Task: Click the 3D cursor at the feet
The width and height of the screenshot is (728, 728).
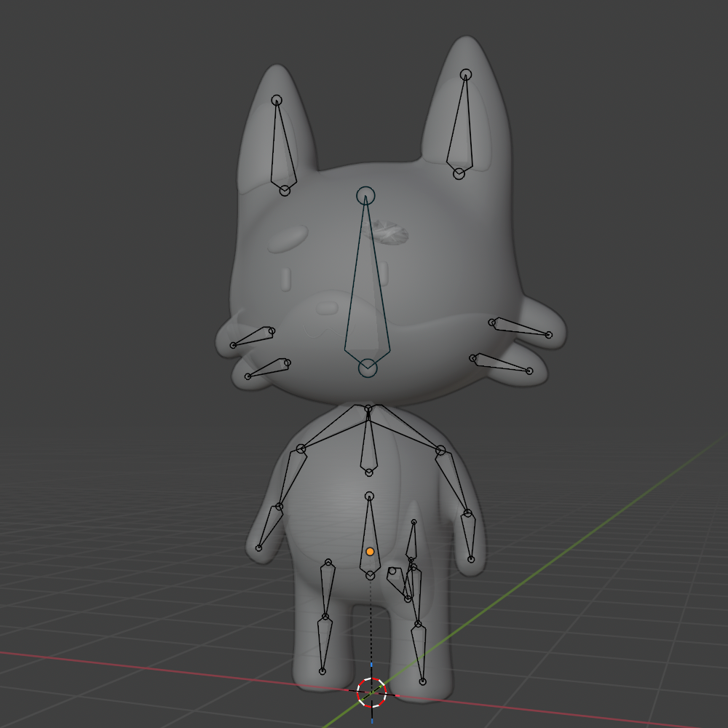Action: click(371, 692)
